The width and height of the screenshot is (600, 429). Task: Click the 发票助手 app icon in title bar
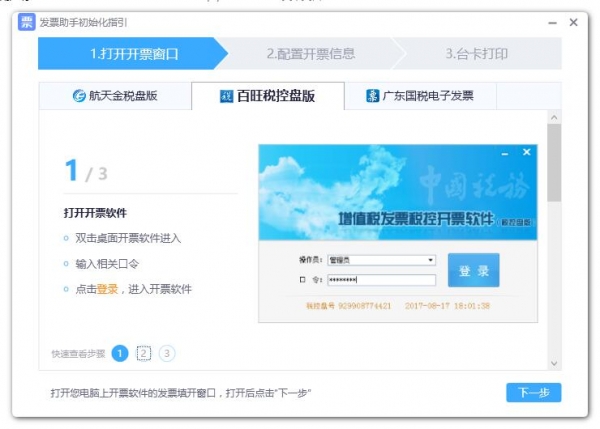[26, 22]
